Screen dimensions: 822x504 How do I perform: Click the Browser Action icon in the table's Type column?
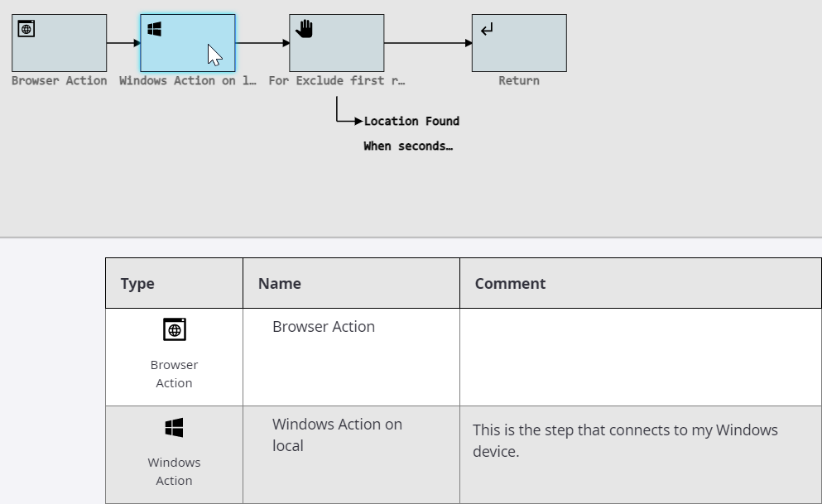pos(175,329)
